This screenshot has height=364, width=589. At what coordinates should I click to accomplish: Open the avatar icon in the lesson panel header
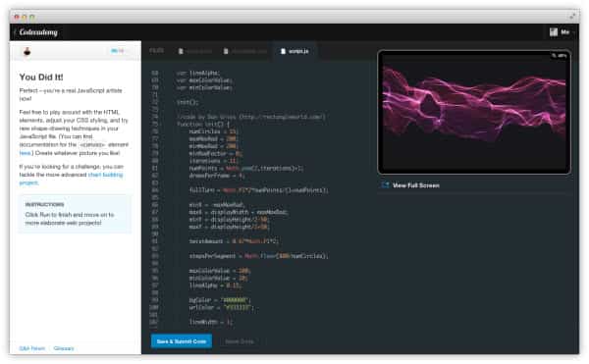[27, 51]
